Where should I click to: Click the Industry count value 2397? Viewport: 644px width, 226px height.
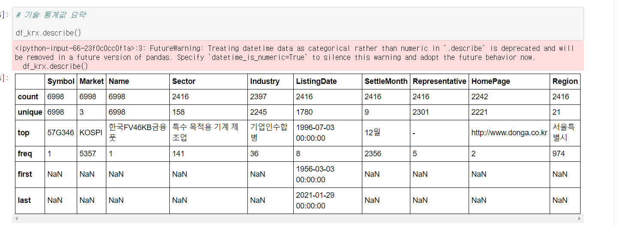click(271, 97)
